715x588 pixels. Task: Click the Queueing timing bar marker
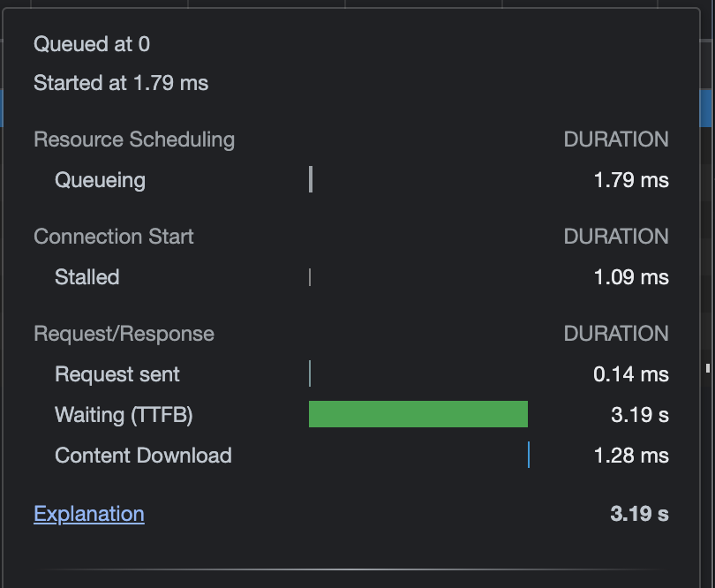[311, 180]
